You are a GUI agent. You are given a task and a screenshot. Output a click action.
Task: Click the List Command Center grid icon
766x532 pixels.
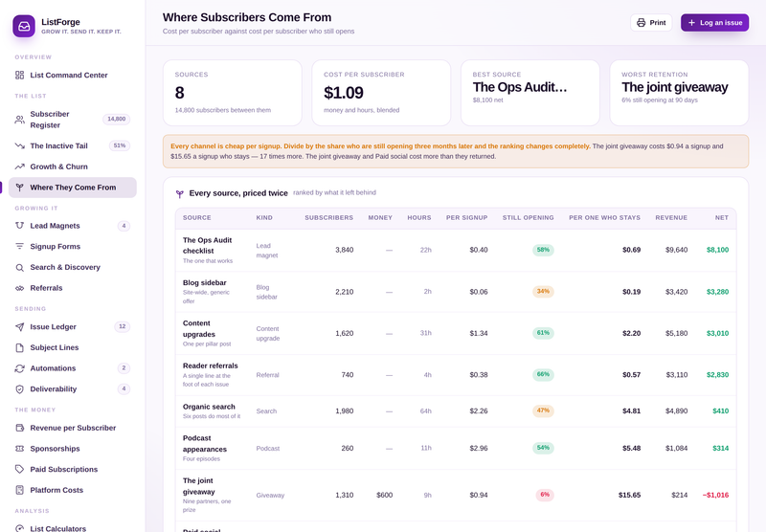pyautogui.click(x=19, y=75)
